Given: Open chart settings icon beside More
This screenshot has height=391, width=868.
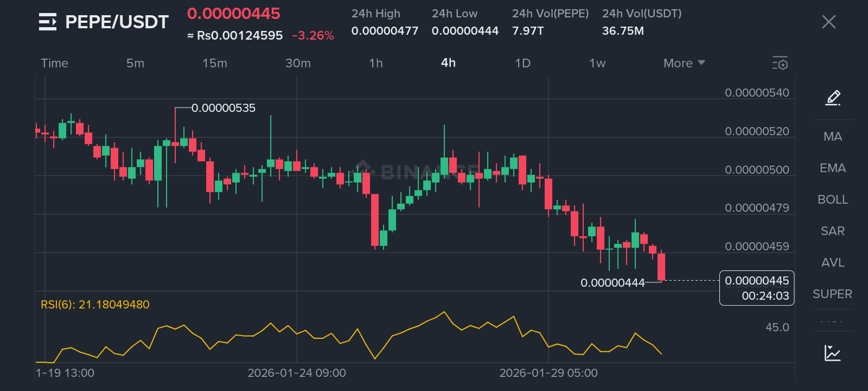Looking at the screenshot, I should (780, 63).
